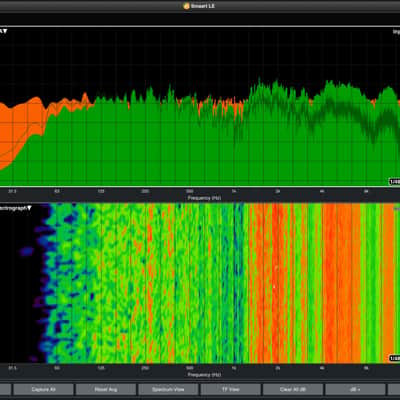Click the Smaart LE app icon in title bar
Image resolution: width=400 pixels, height=400 pixels.
[x=186, y=6]
